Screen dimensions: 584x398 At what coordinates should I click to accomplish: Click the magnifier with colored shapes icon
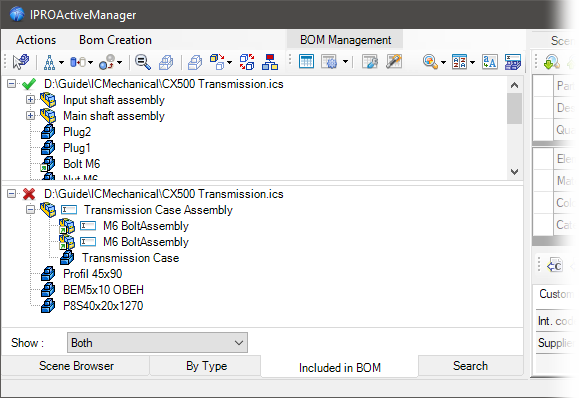pyautogui.click(x=430, y=62)
